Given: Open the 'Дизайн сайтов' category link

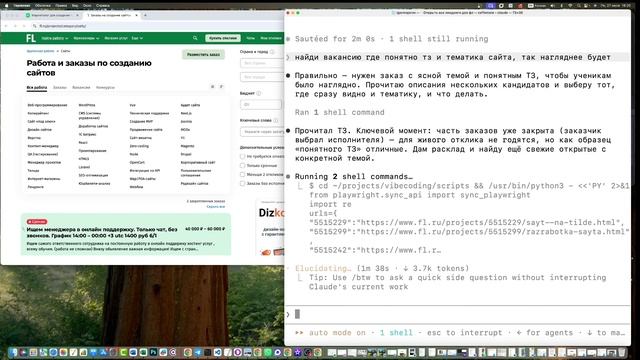Looking at the screenshot, I should [40, 129].
